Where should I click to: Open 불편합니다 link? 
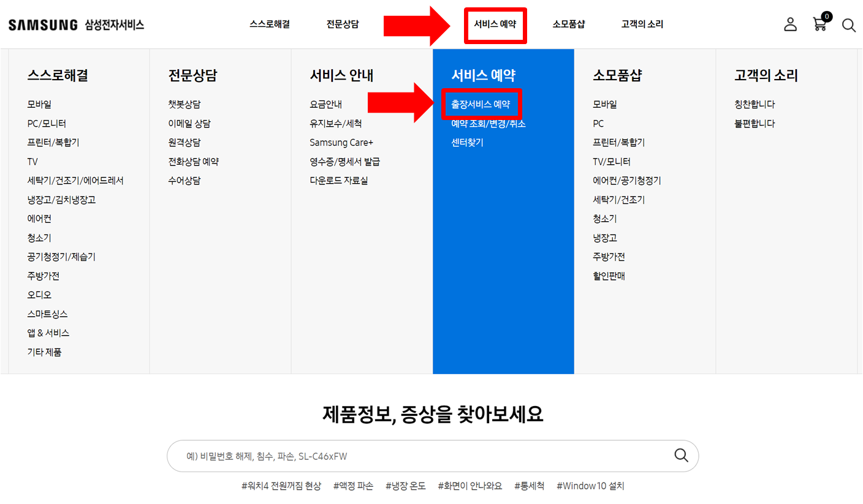click(755, 124)
